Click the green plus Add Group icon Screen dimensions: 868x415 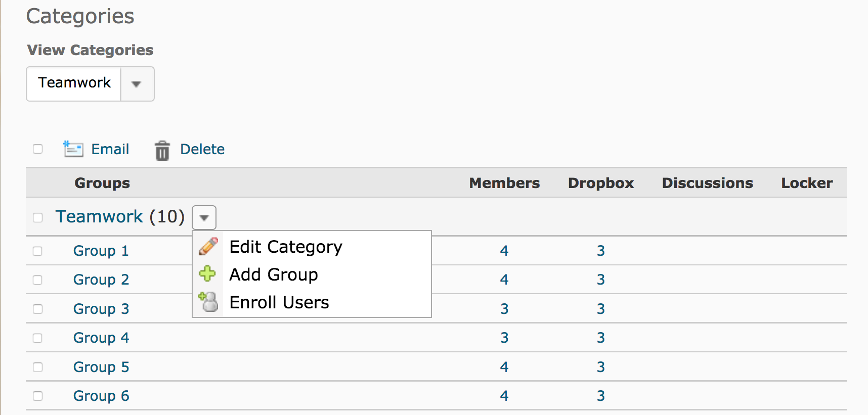point(207,274)
